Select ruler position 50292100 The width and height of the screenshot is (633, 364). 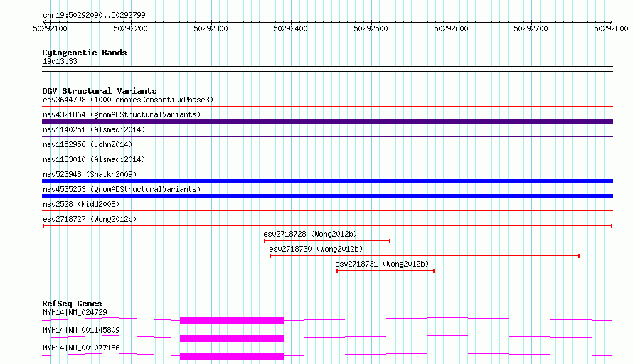pyautogui.click(x=50, y=28)
